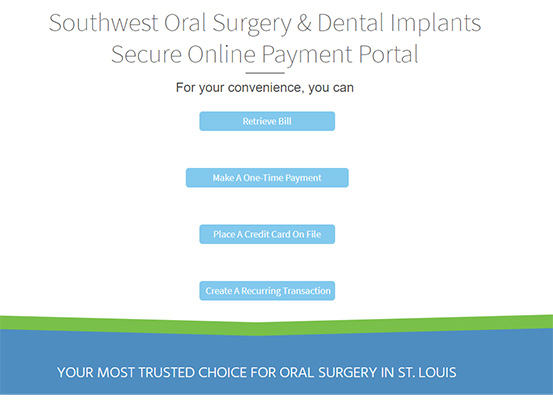The width and height of the screenshot is (553, 400).
Task: Click the word YOUR starting the footer tagline
Action: 75,372
